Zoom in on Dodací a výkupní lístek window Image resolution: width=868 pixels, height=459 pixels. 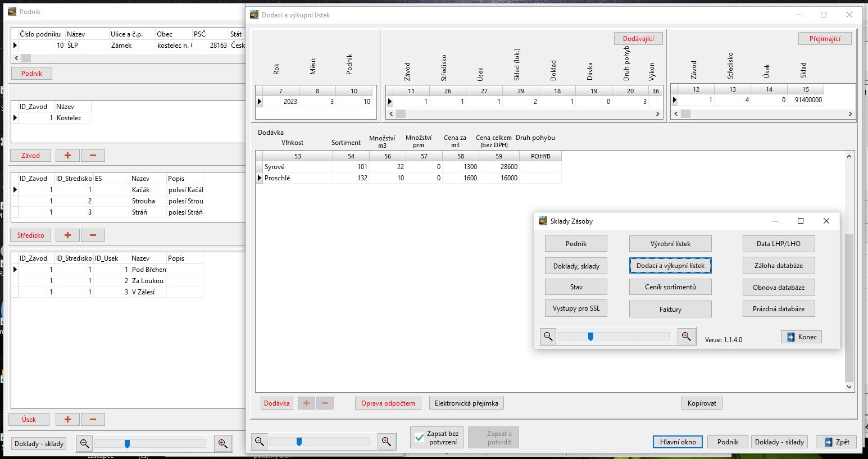pos(386,442)
